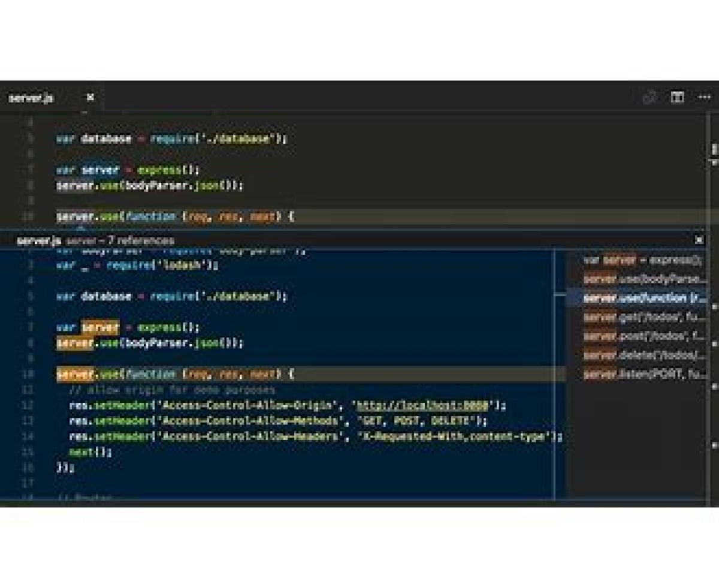Select 'var server = express()' reference
The width and height of the screenshot is (719, 588).
click(642, 260)
